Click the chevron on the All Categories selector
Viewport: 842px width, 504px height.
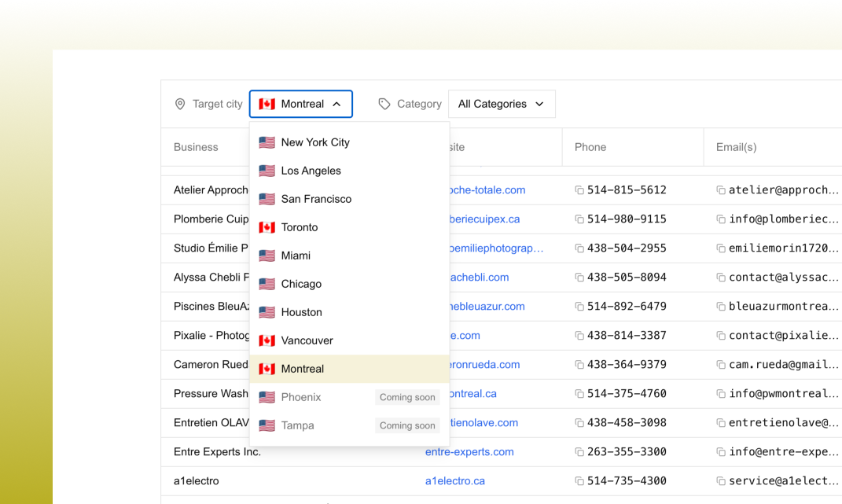pyautogui.click(x=540, y=103)
